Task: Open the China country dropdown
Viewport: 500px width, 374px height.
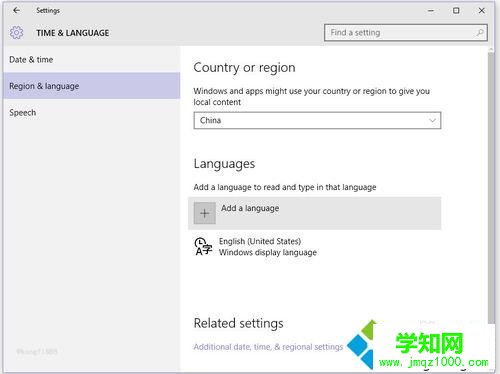Action: tap(317, 120)
